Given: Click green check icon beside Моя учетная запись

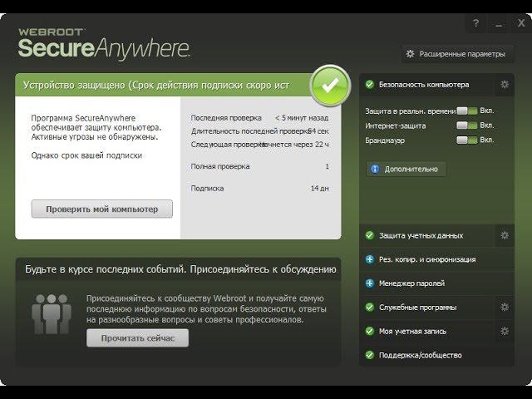Looking at the screenshot, I should coord(370,331).
